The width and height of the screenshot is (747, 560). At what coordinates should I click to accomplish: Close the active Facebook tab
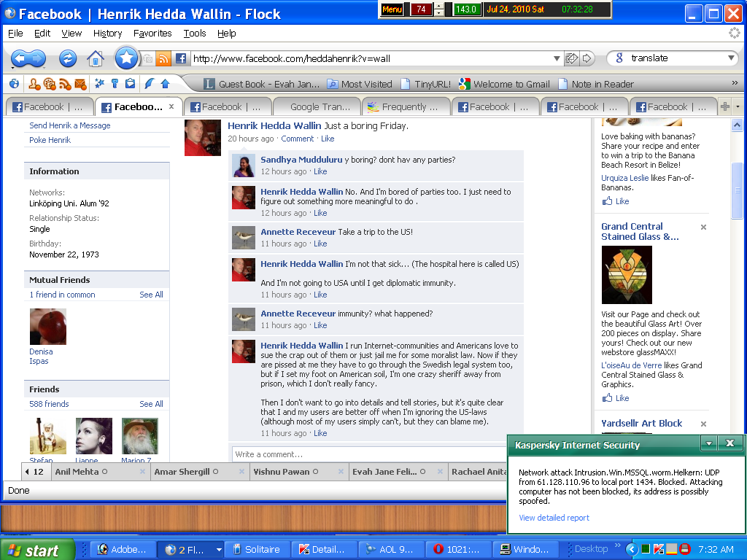[171, 106]
